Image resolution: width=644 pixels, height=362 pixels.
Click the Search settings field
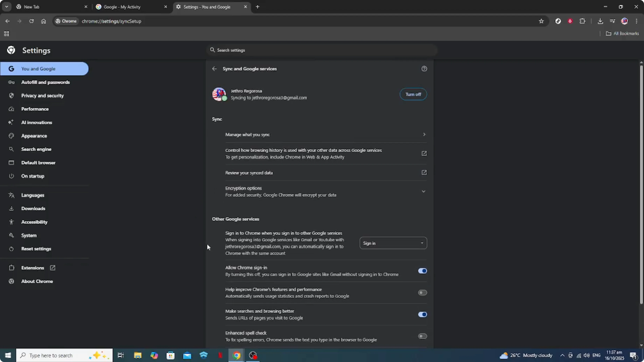point(322,50)
